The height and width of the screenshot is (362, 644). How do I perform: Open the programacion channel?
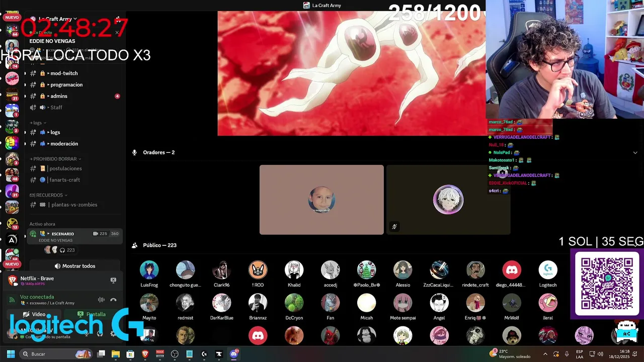click(x=74, y=85)
